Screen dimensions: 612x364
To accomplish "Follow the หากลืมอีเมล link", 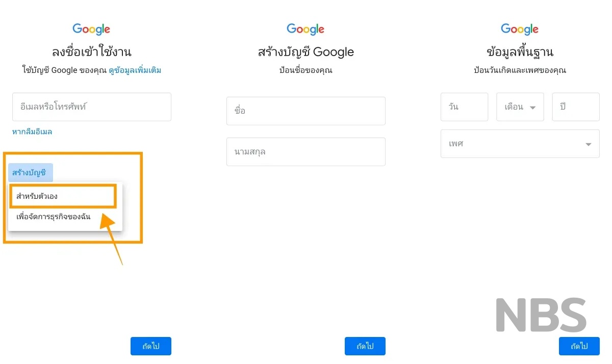I will 32,132.
